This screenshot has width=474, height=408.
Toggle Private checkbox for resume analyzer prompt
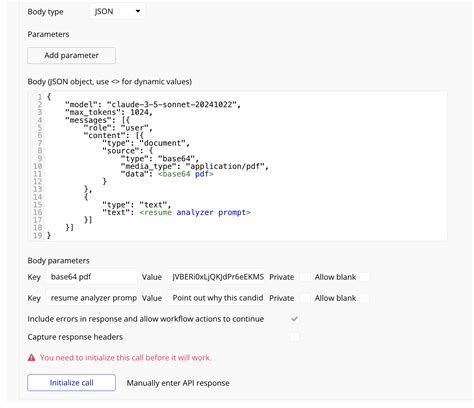[305, 298]
